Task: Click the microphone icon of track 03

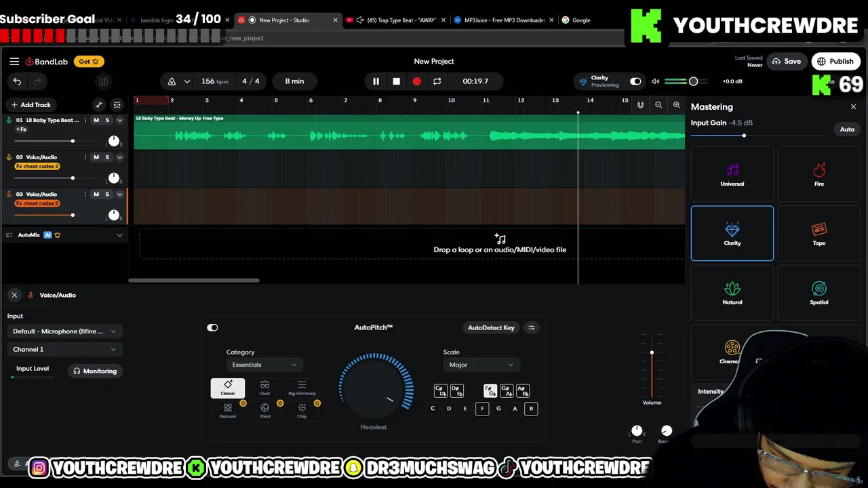Action: coord(9,195)
